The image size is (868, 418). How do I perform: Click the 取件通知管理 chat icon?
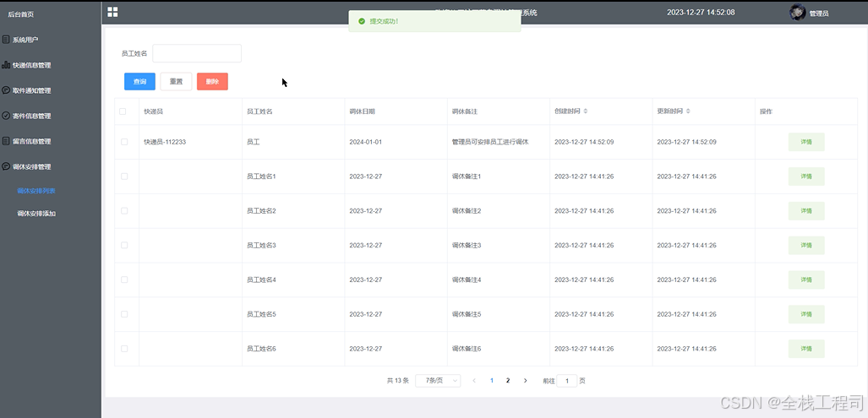[6, 90]
